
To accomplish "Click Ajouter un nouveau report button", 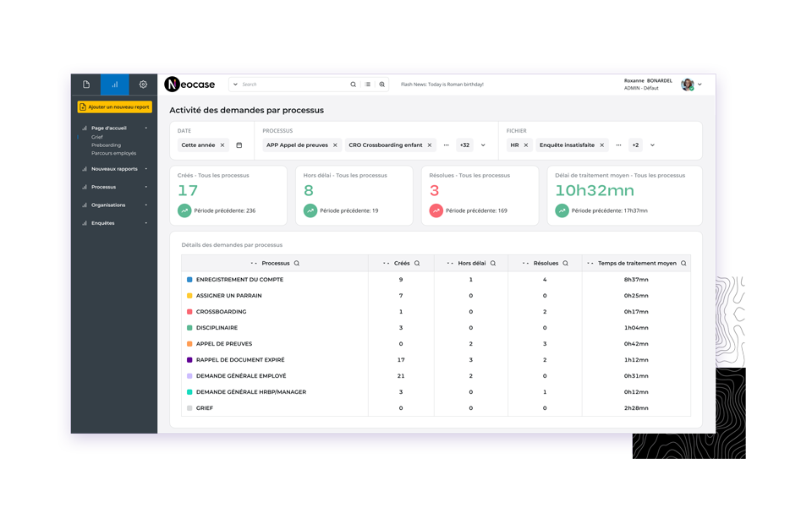I will [114, 107].
